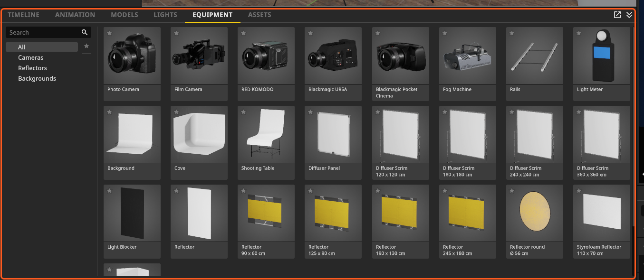644x280 pixels.
Task: Select the All category
Action: tap(42, 47)
